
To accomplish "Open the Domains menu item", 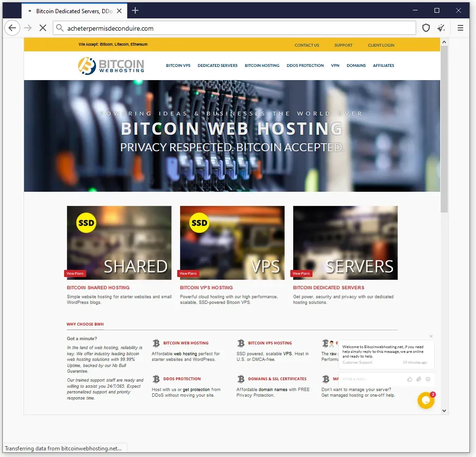I will click(x=356, y=65).
